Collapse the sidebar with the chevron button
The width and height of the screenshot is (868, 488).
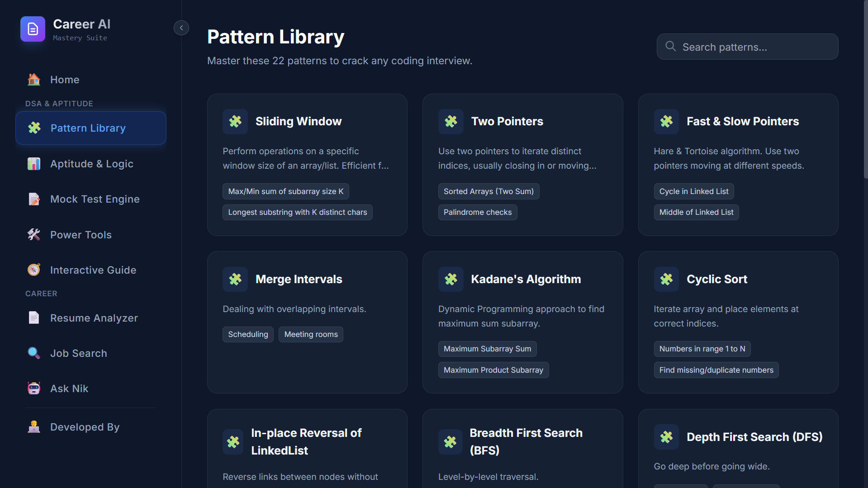coord(181,28)
